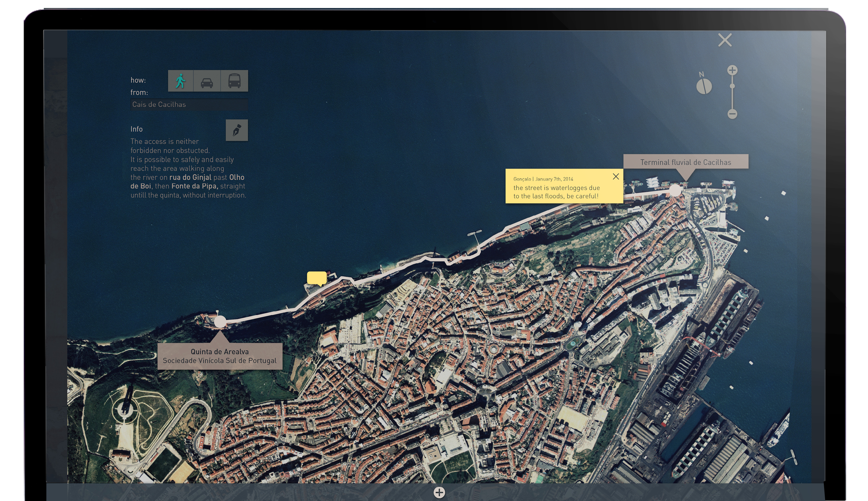
Task: Select the car travel mode
Action: 207,81
